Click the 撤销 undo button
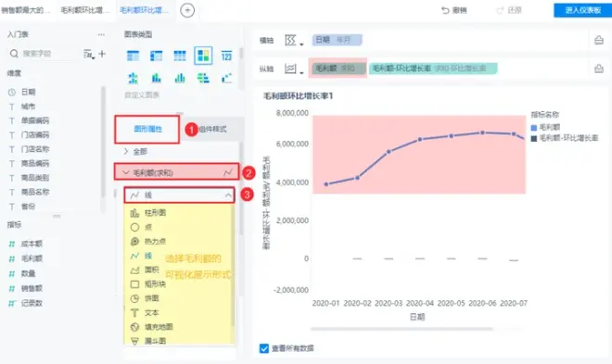Viewport: 612px width, 364px height. [454, 10]
